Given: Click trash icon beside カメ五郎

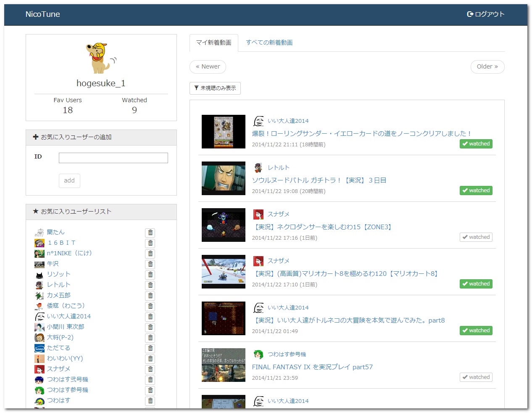Looking at the screenshot, I should tap(150, 296).
